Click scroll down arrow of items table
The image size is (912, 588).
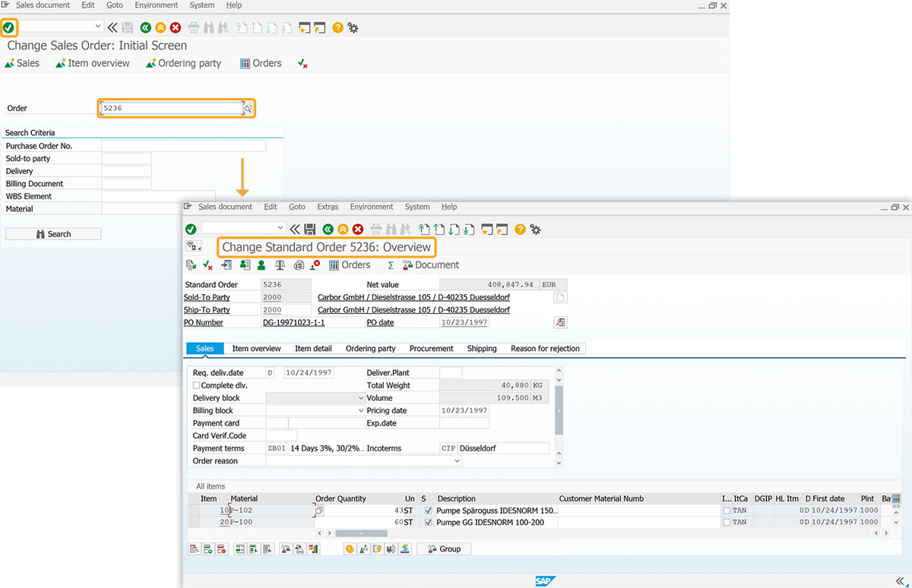[x=897, y=523]
